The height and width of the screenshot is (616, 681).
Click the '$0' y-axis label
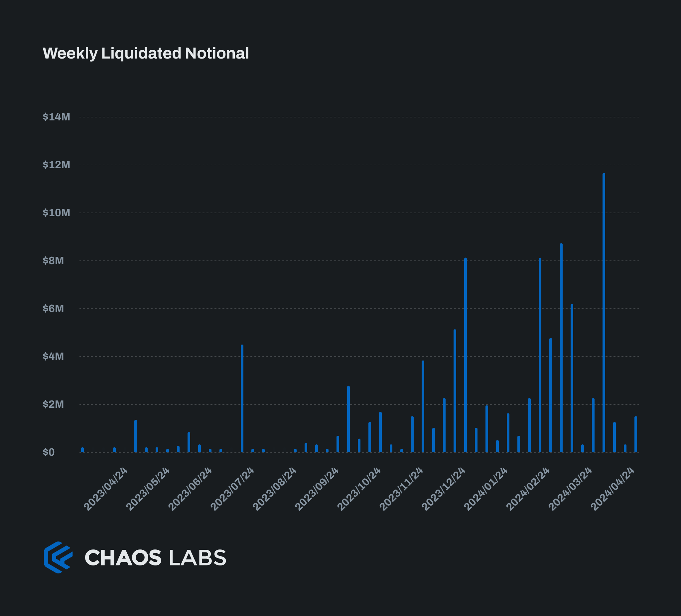49,452
